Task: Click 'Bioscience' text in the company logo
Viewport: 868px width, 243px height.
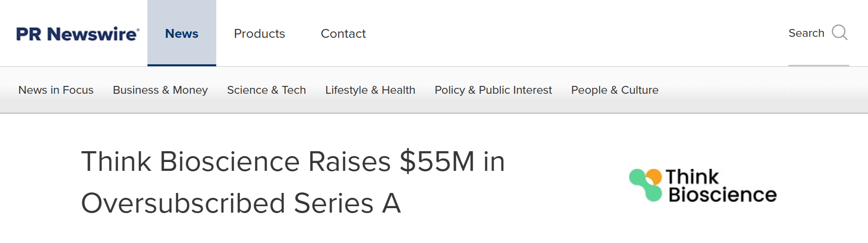Action: tap(723, 195)
